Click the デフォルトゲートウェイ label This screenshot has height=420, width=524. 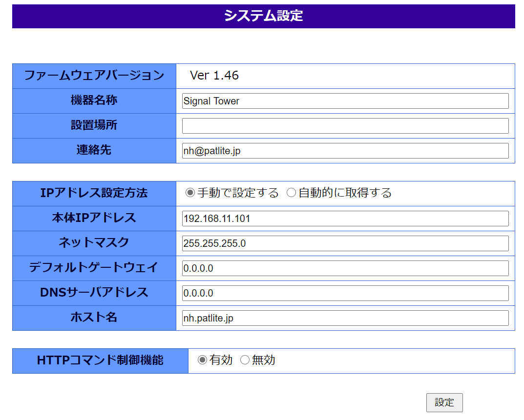click(x=94, y=268)
